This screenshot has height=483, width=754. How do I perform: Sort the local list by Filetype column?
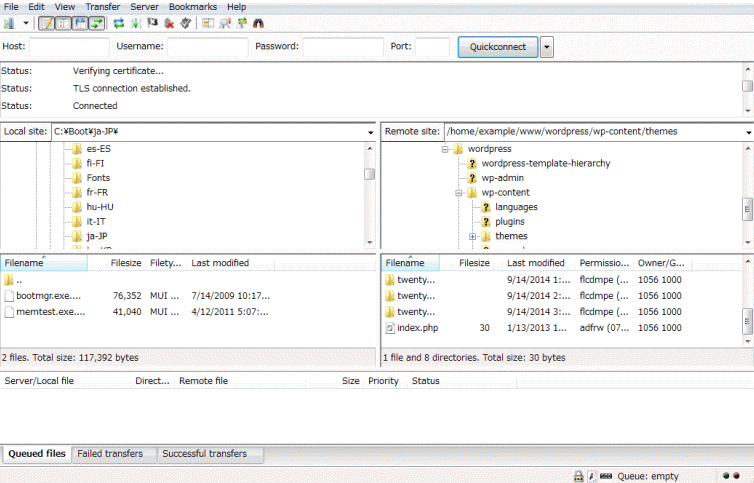165,263
